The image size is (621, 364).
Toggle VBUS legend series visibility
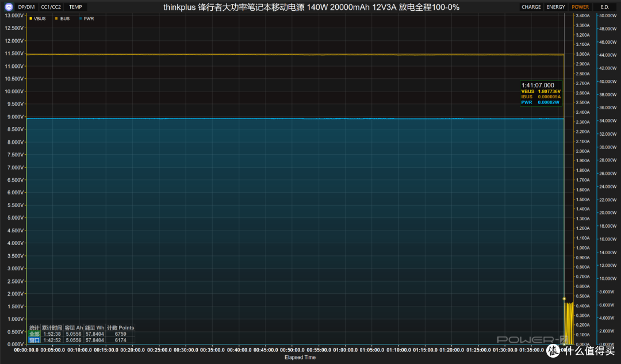point(37,18)
